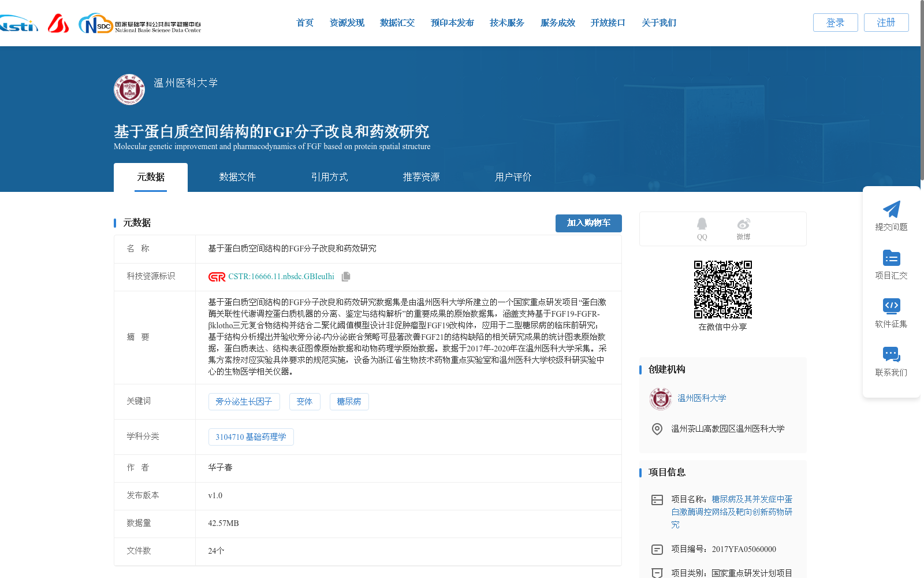Click the WeChat sharing QR code

point(722,289)
